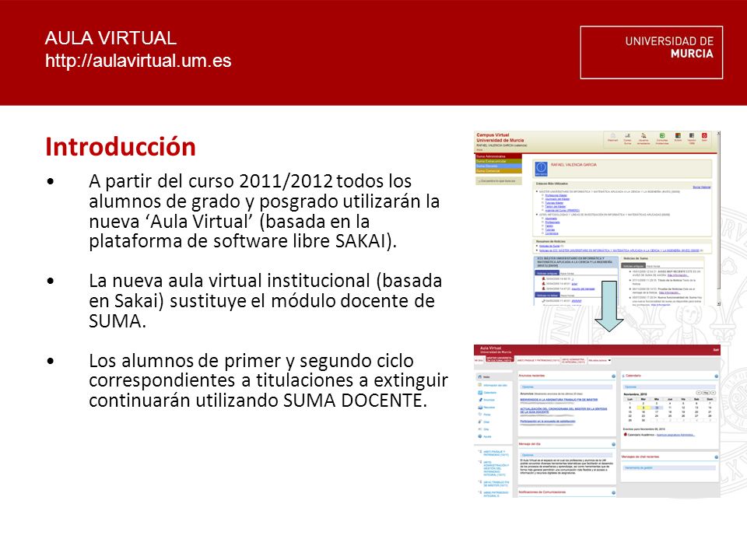Click the blue user profile icon beside Rafael Valencia

pos(542,169)
